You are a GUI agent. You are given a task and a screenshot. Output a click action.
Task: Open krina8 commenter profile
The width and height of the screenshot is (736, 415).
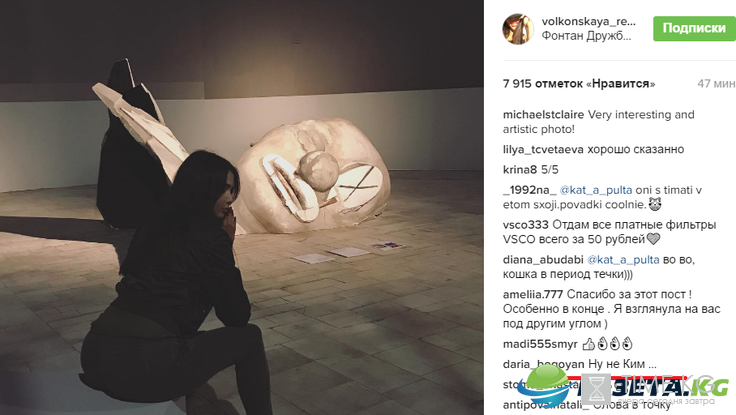[520, 170]
